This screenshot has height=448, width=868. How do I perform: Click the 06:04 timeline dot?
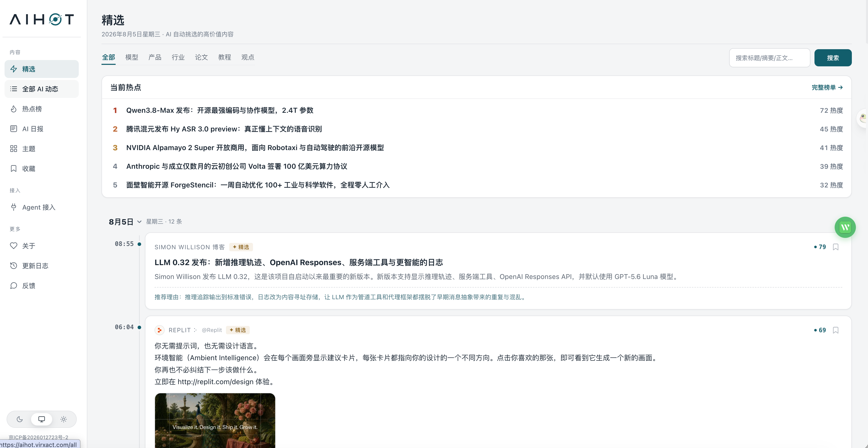point(139,327)
